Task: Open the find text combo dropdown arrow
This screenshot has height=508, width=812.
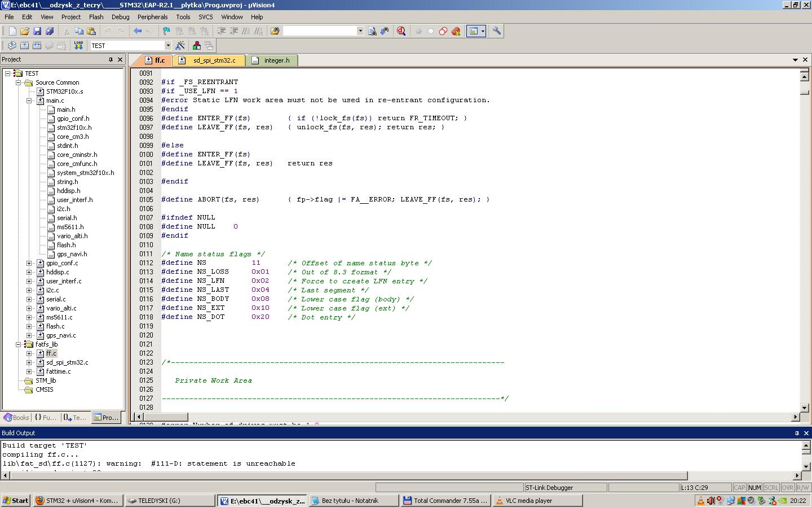Action: coord(360,31)
